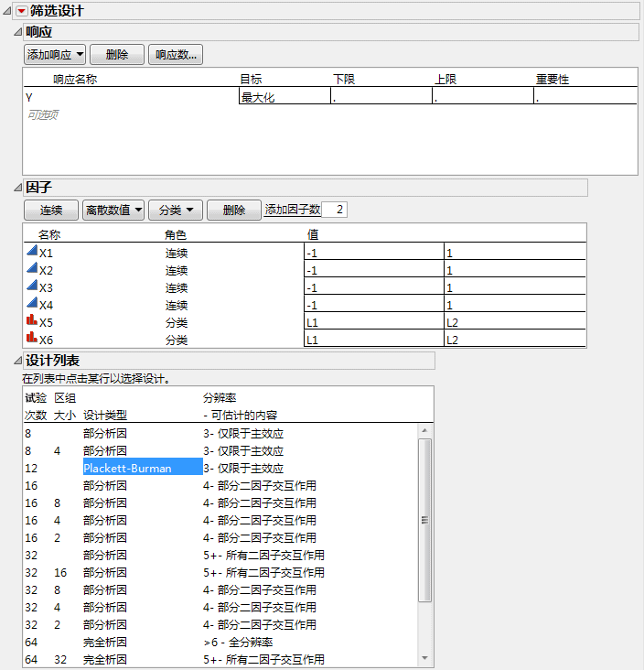The width and height of the screenshot is (644, 670).
Task: Click the design list scroll down arrow
Action: click(x=425, y=658)
